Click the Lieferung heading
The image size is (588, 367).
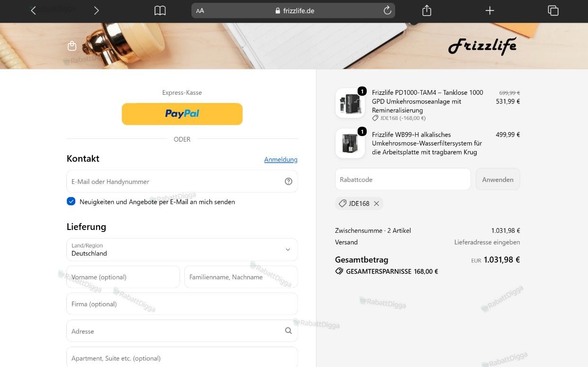coord(86,227)
